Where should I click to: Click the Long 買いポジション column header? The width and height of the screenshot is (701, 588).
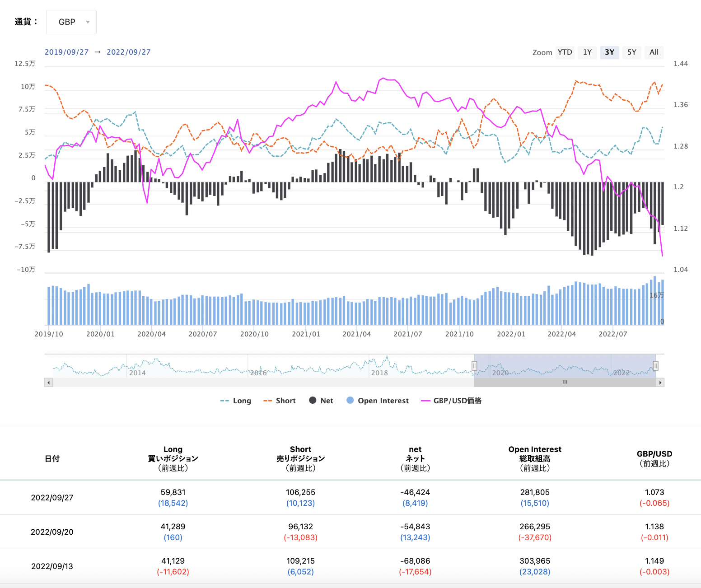(x=173, y=458)
